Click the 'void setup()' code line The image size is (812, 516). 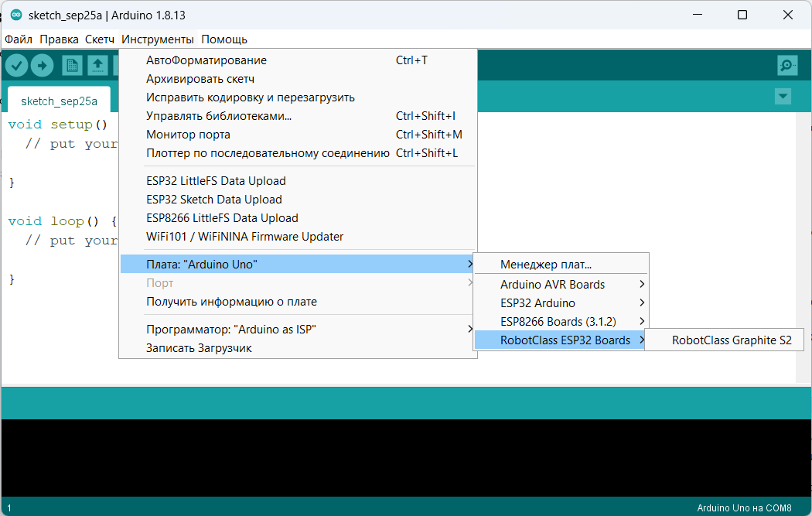tap(58, 125)
